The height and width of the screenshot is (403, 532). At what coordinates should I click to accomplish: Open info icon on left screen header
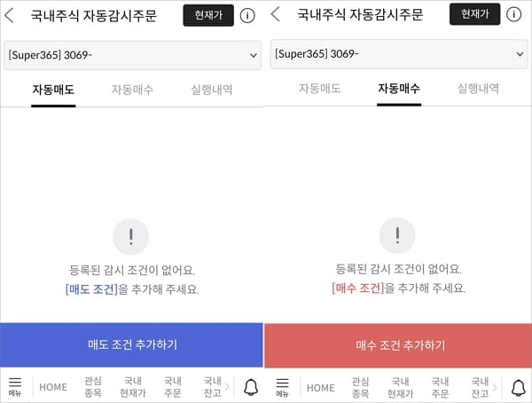247,15
